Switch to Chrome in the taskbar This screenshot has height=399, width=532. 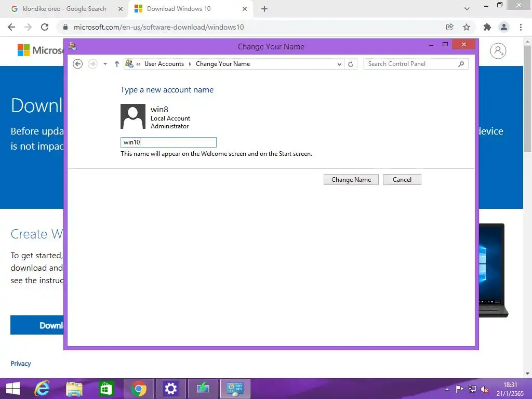pos(138,389)
